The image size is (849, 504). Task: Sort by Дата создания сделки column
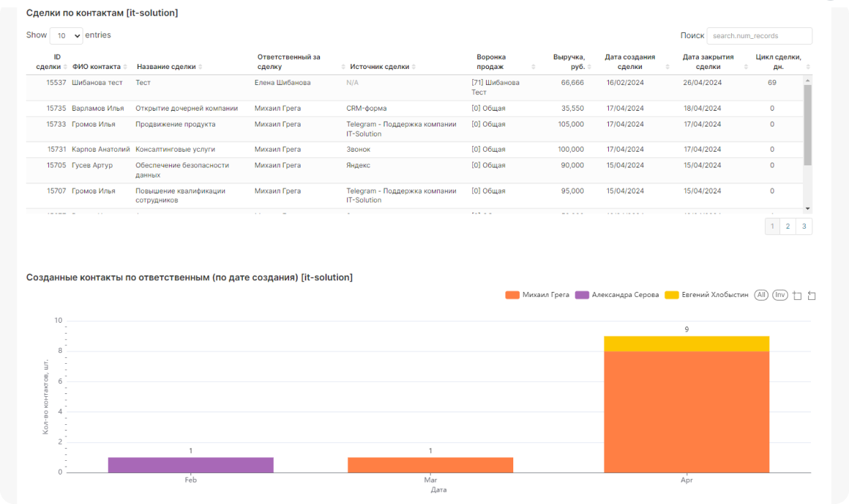click(x=630, y=62)
